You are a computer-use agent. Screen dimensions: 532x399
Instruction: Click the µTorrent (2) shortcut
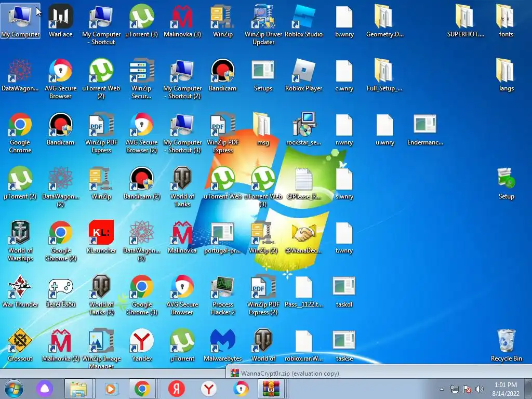[20, 183]
